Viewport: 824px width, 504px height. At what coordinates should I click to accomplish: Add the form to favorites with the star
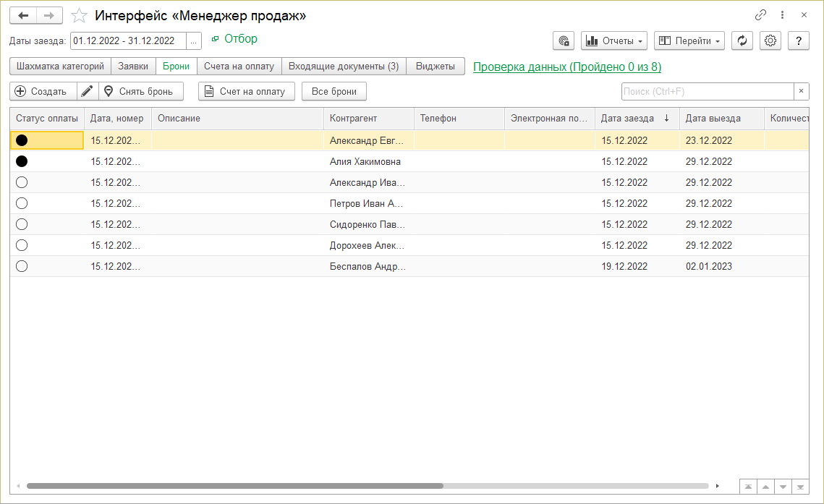coord(79,15)
